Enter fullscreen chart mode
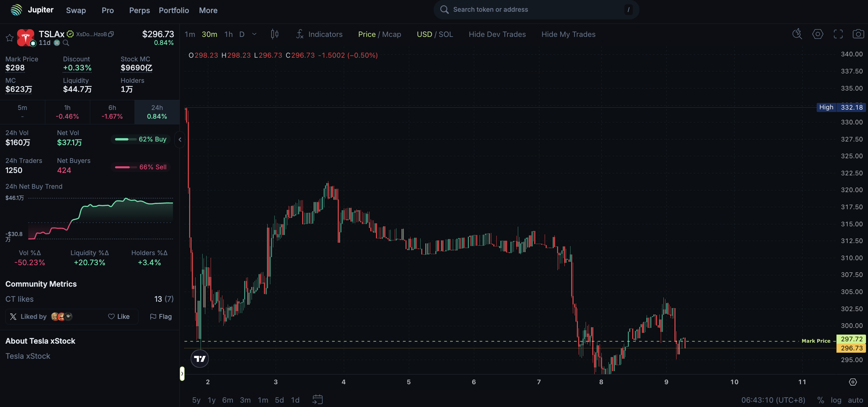 [x=838, y=34]
